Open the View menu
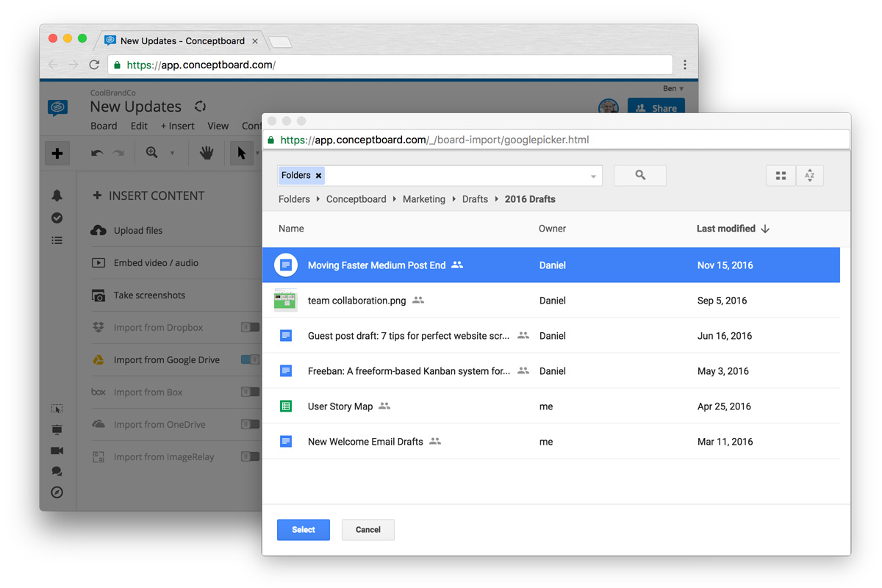Image resolution: width=882 pixels, height=588 pixels. coord(218,126)
